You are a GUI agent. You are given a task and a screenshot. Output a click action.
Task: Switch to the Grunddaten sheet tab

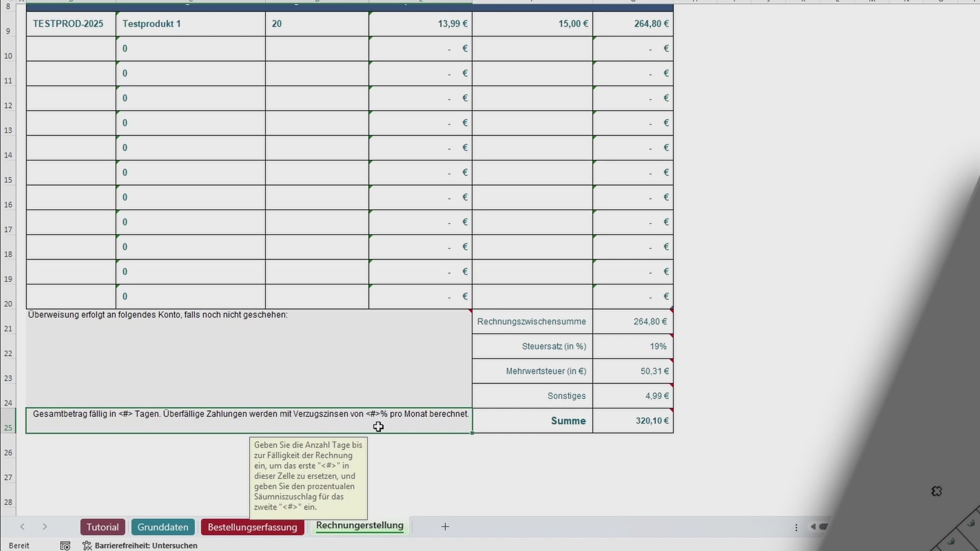163,527
